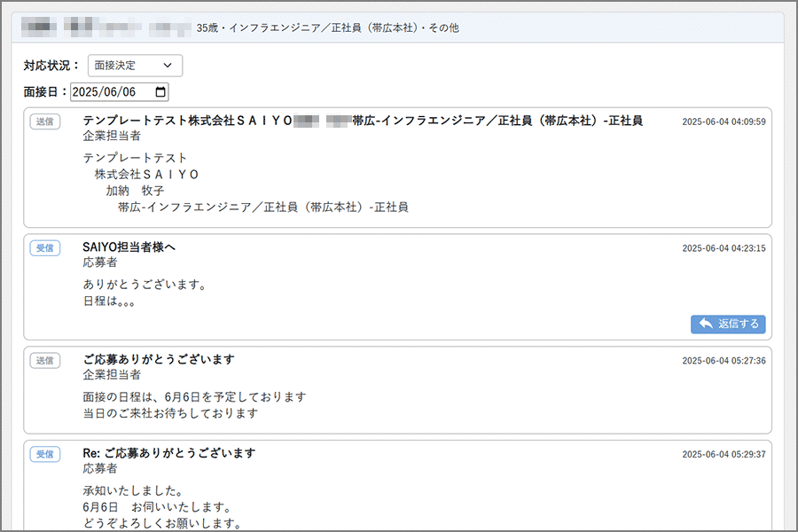This screenshot has width=798, height=532.
Task: Change the current 面接決定 selection
Action: click(x=135, y=65)
